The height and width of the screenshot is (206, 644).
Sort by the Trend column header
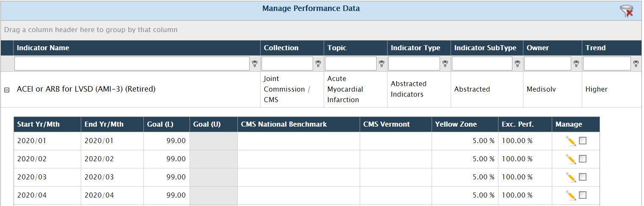(595, 48)
